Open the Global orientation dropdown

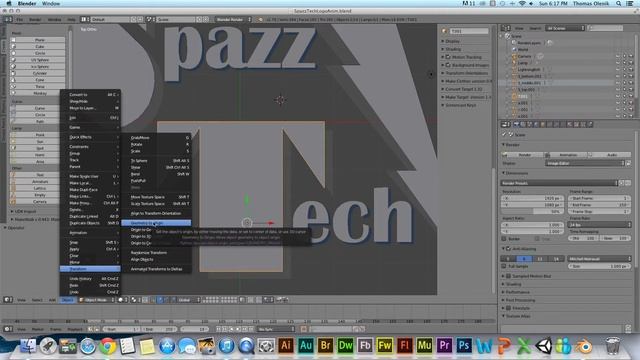pos(189,300)
